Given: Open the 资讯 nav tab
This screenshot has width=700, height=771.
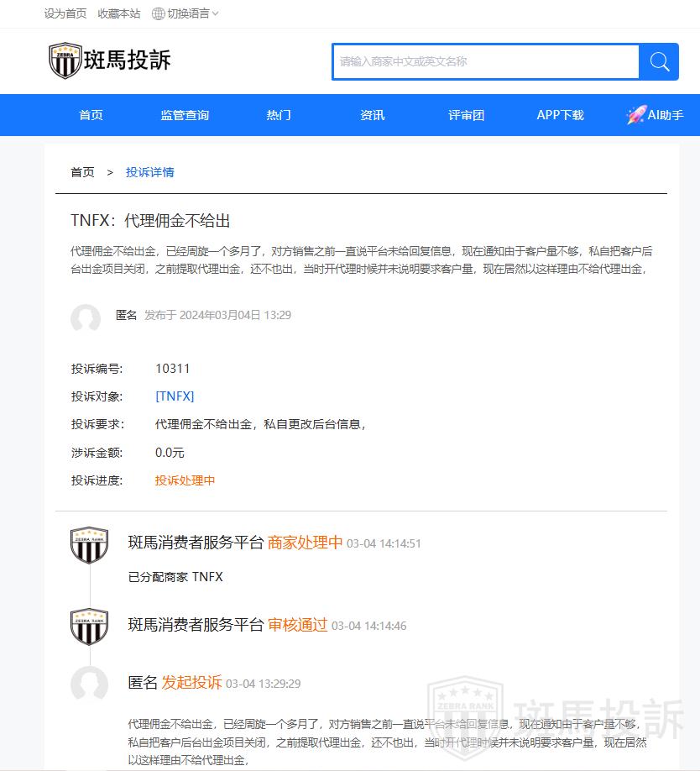Looking at the screenshot, I should (x=373, y=115).
